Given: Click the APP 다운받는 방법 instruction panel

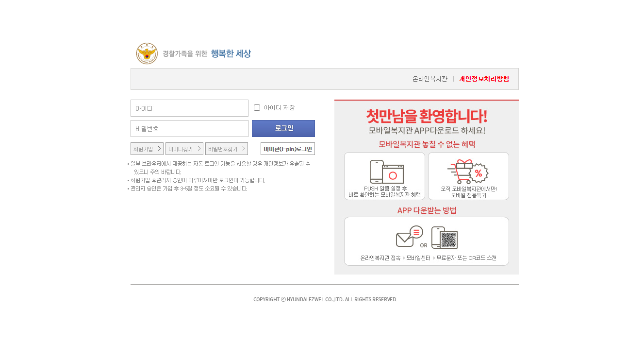Looking at the screenshot, I should [426, 241].
